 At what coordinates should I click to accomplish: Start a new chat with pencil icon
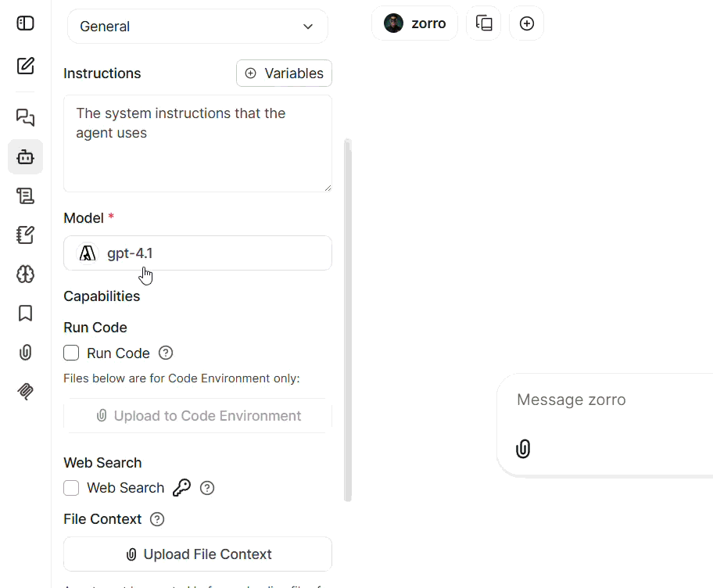click(x=26, y=66)
